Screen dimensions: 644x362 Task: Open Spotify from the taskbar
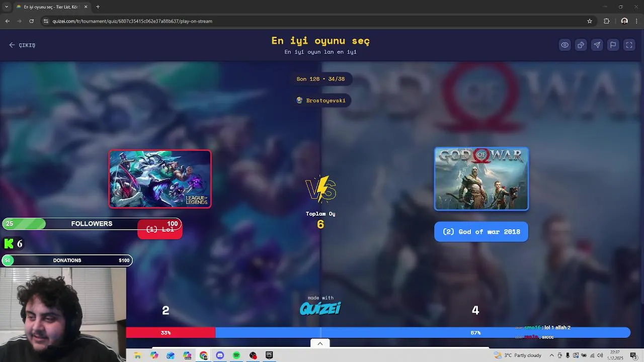(236, 355)
